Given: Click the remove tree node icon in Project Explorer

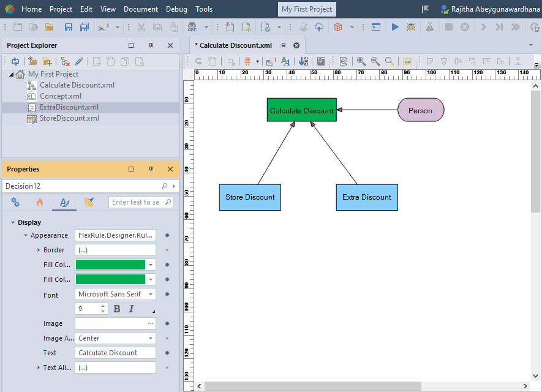Looking at the screenshot, I should 66,61.
